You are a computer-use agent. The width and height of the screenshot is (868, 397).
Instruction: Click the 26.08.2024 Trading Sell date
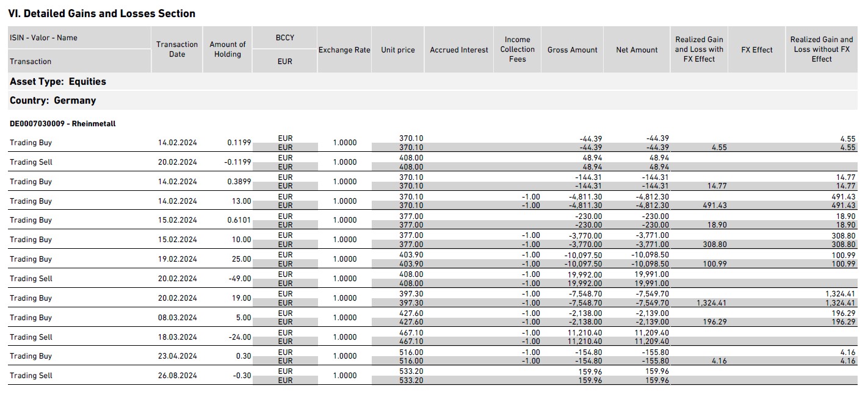[x=177, y=376]
